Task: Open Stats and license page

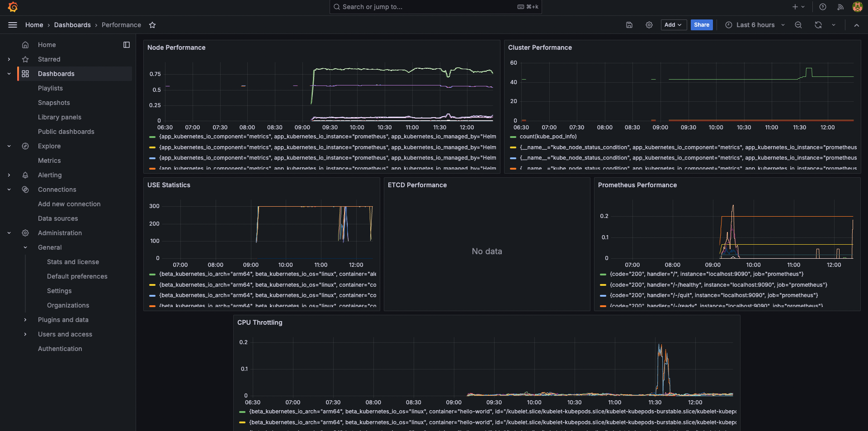Action: (x=73, y=262)
